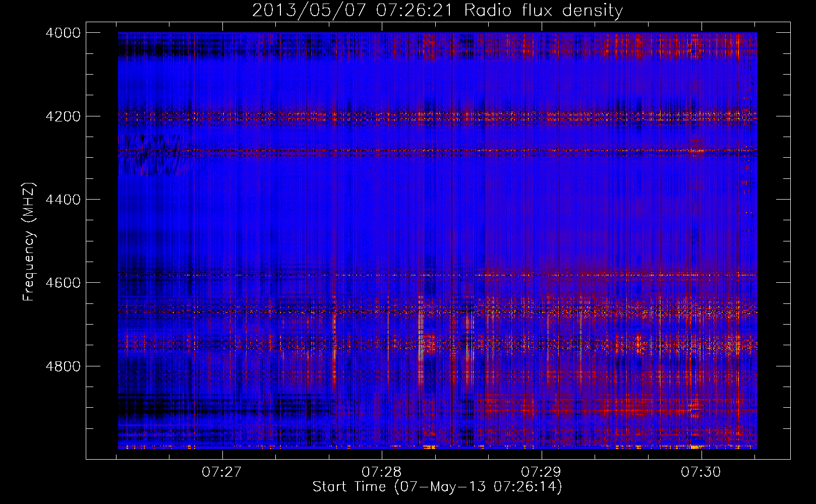The width and height of the screenshot is (816, 504).
Task: Click the "Start Time (07-May-13 07:26:14)" axis label
Action: click(437, 487)
